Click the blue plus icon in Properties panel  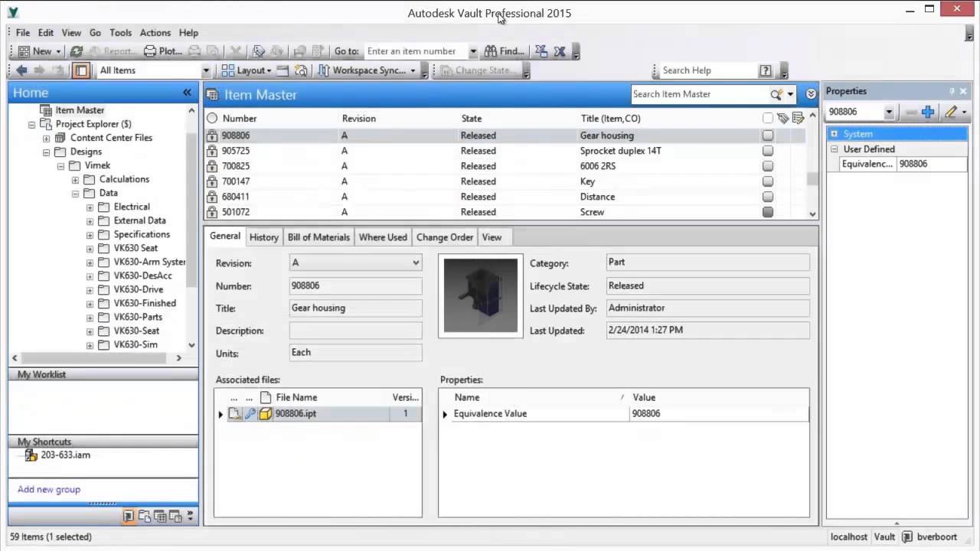click(x=928, y=112)
